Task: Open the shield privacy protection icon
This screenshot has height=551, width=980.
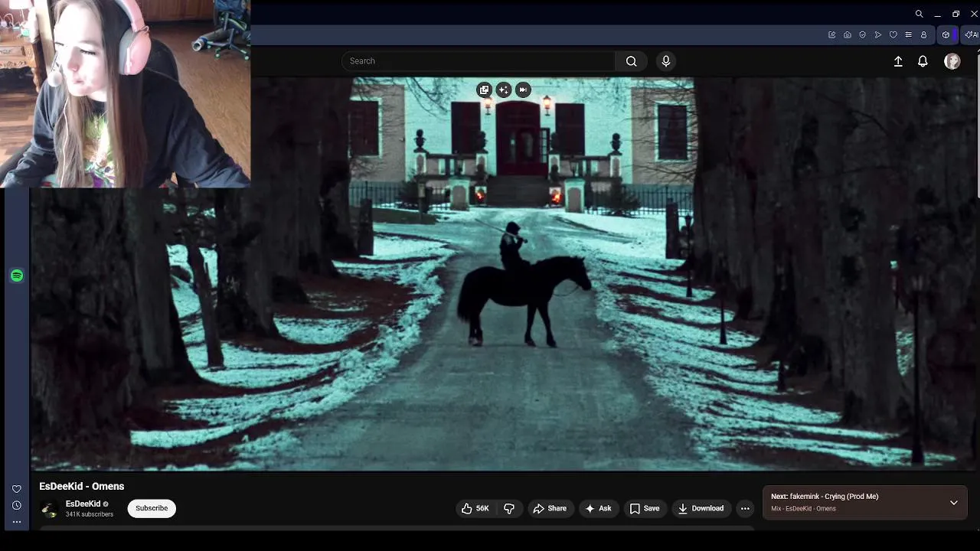Action: point(863,34)
